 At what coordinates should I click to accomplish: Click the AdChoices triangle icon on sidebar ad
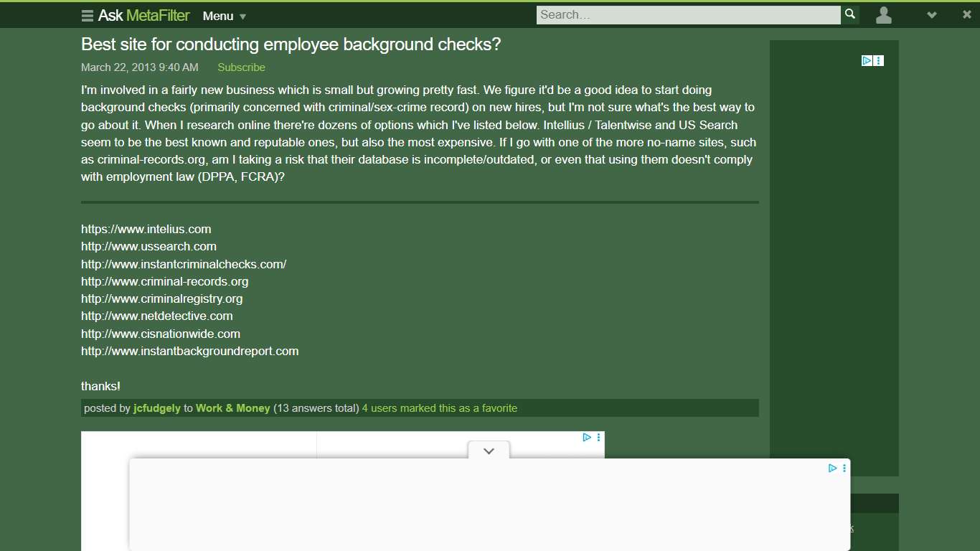click(867, 60)
